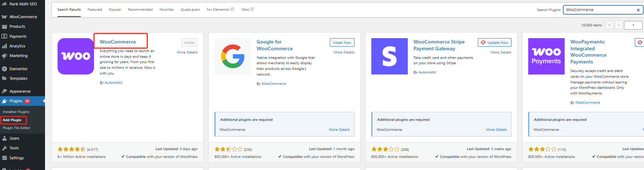The width and height of the screenshot is (644, 170).
Task: Open the For Elementor external tab
Action: pyautogui.click(x=220, y=10)
